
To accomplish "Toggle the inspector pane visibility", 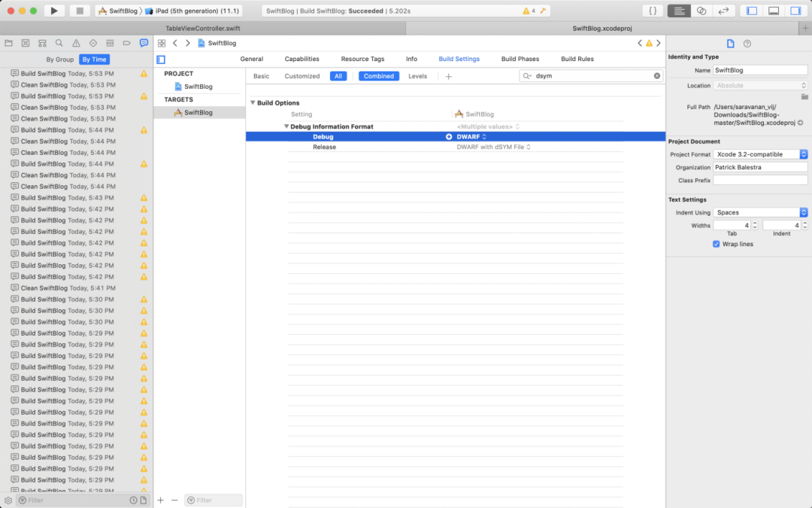I will pyautogui.click(x=795, y=11).
